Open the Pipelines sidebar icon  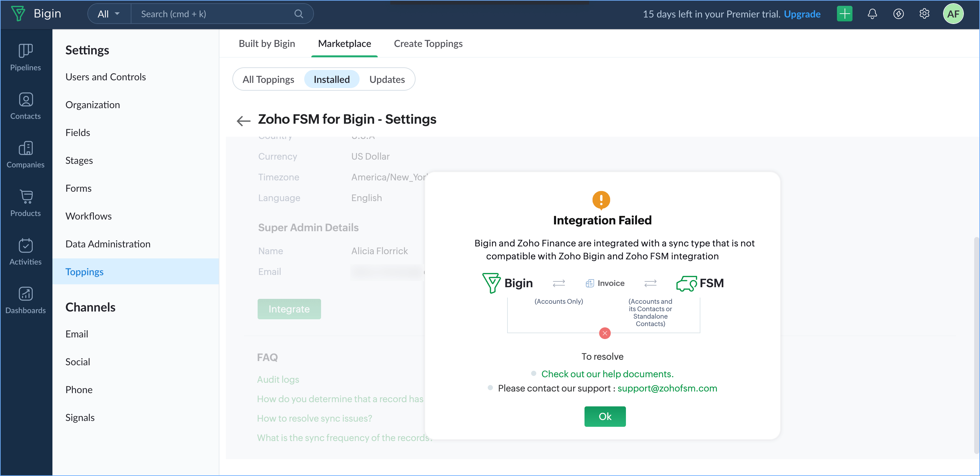click(x=26, y=57)
